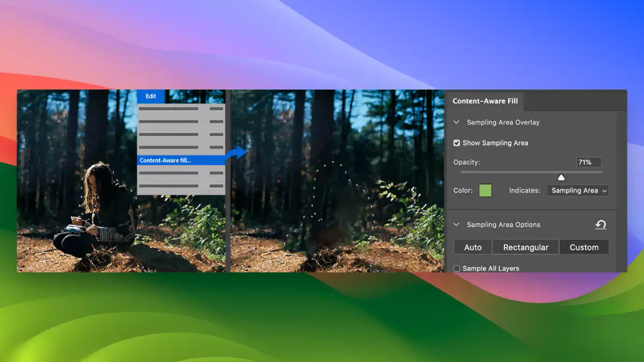The image size is (644, 362).
Task: Reset the Sampling Area Options
Action: 601,225
